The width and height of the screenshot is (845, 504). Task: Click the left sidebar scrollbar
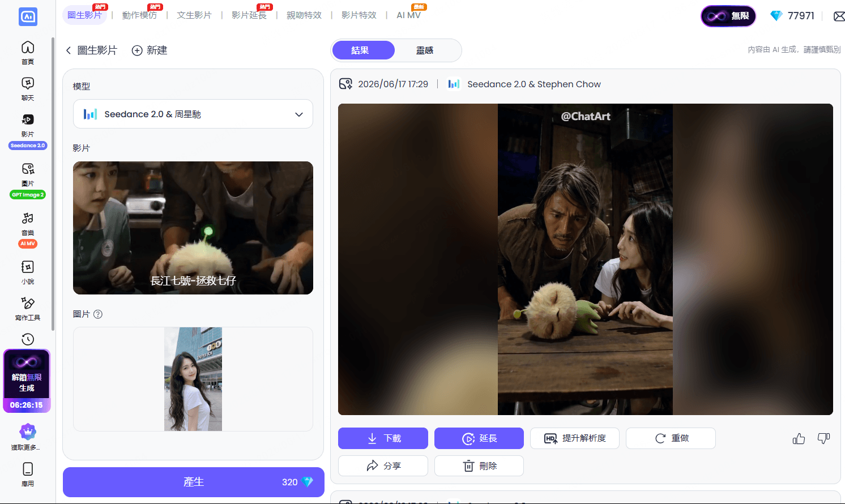tap(53, 184)
